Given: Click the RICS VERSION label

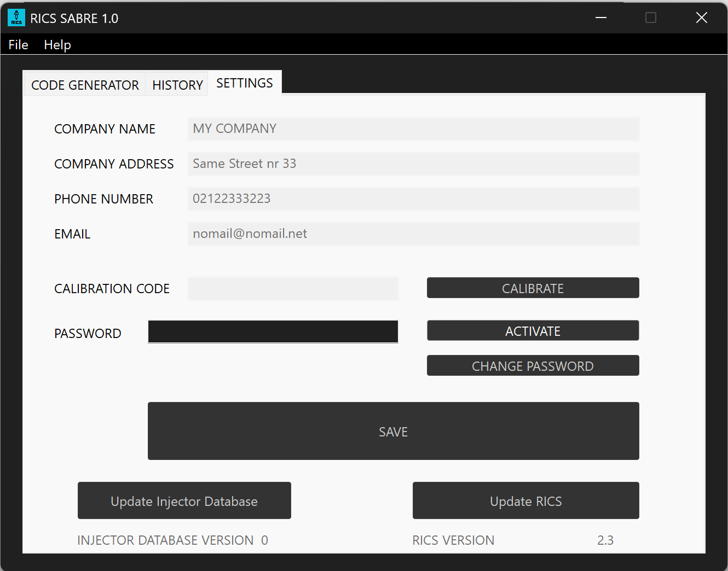Looking at the screenshot, I should [x=453, y=540].
